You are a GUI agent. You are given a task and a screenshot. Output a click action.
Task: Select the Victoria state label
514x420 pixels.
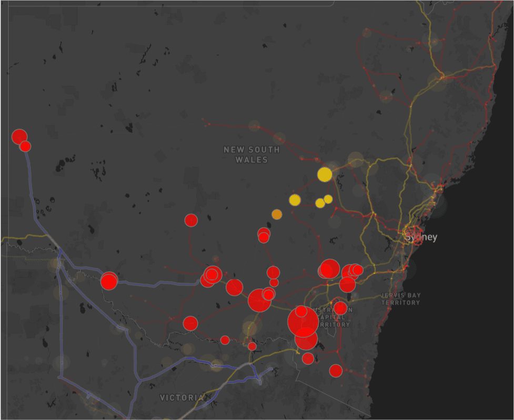[182, 397]
